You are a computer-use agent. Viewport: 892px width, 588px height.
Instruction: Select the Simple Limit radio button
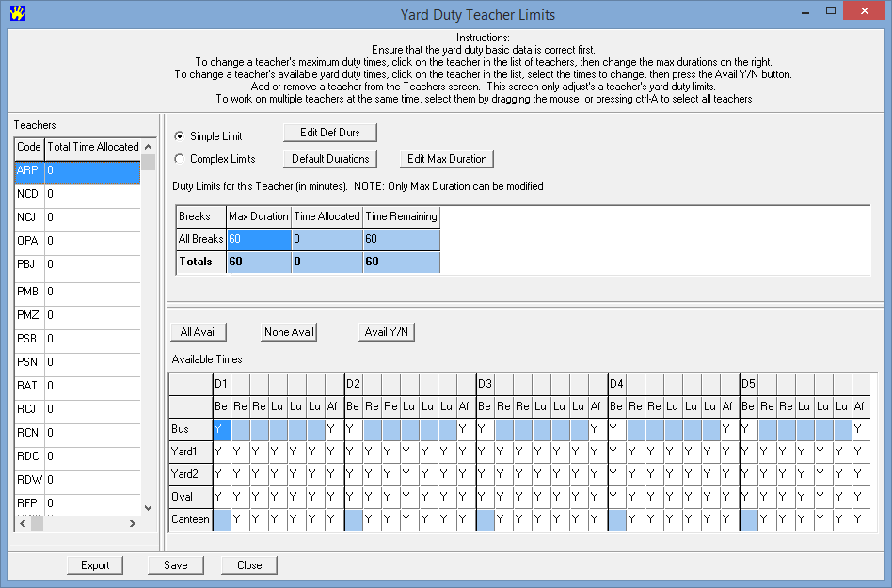click(x=179, y=135)
